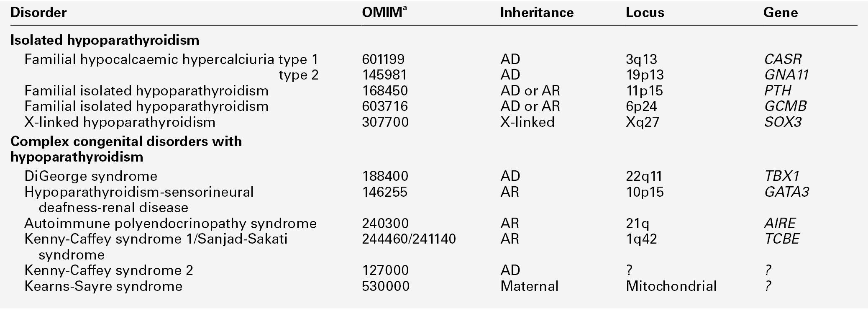Select the Kearns-Sayre syndrome disorder name
Screen dimensions: 868x311
pos(103,286)
